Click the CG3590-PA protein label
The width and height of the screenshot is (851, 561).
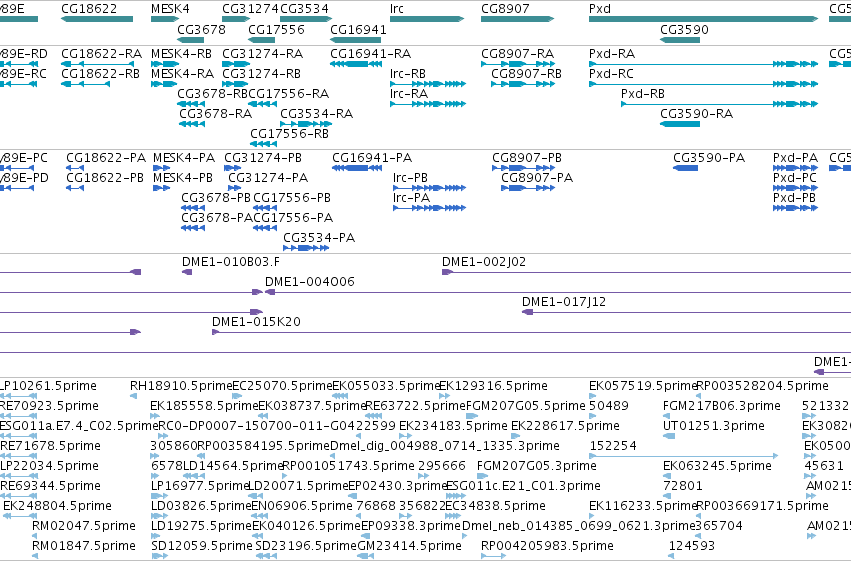[x=709, y=158]
